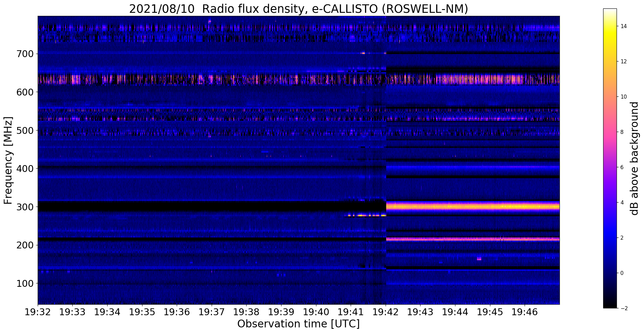Click the 100 MHz frequency tick label

[25, 283]
